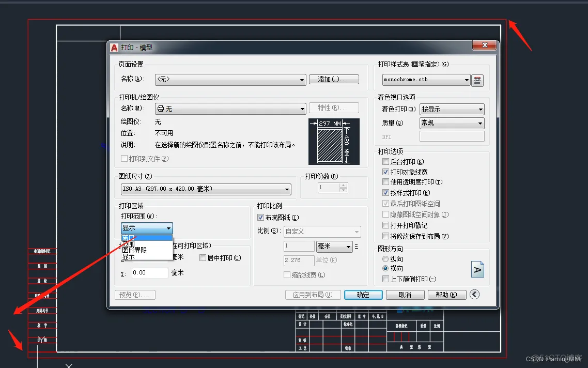Check 上下颠倒打印 checkbox

385,279
